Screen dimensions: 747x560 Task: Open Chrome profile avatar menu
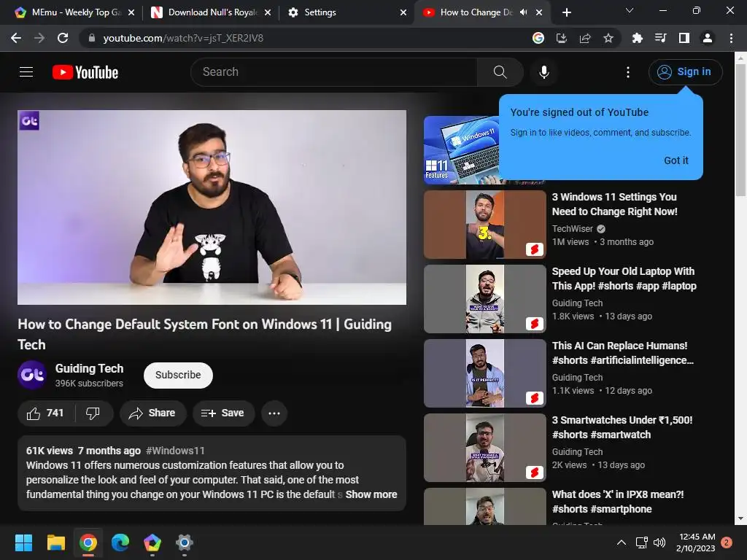pos(708,38)
